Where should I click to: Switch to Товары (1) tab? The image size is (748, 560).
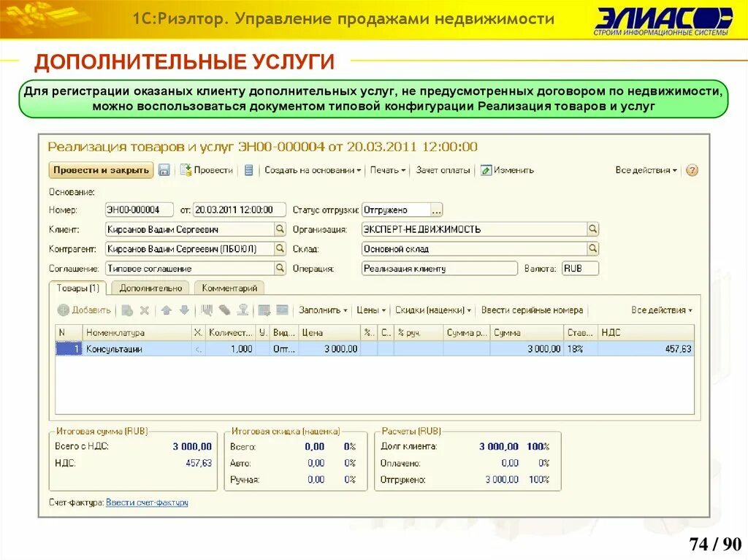(77, 288)
